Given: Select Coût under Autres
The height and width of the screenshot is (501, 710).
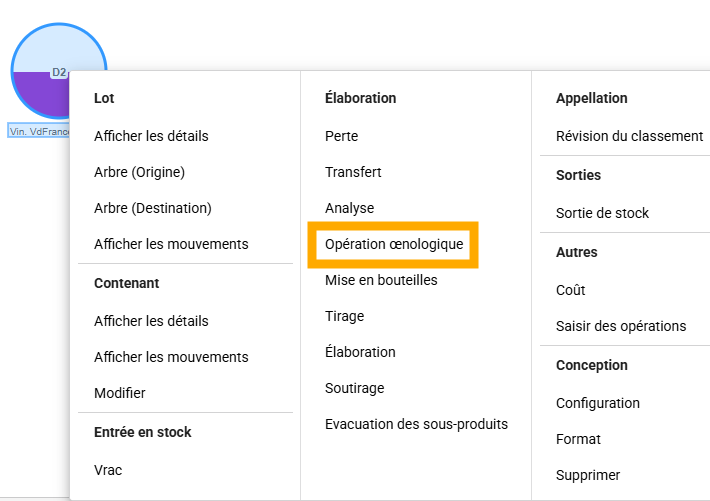Looking at the screenshot, I should 570,290.
